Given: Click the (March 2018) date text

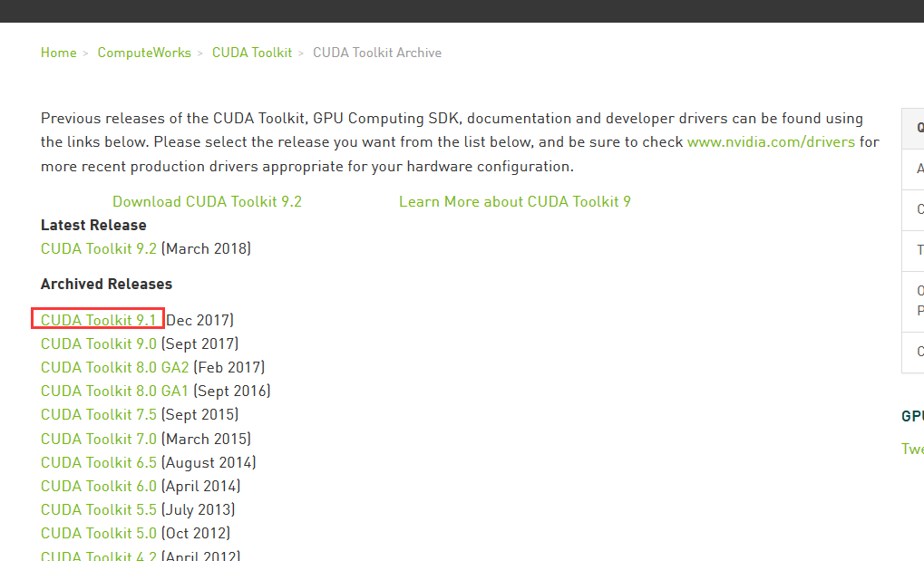Looking at the screenshot, I should point(206,248).
